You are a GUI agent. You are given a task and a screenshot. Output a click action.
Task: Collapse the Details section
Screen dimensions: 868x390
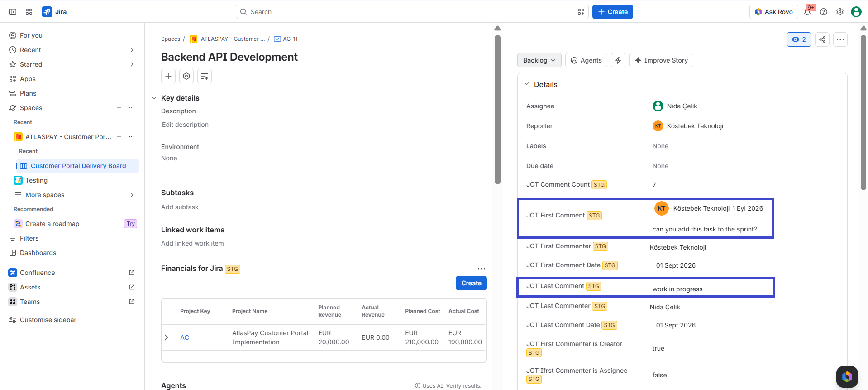[x=527, y=84]
